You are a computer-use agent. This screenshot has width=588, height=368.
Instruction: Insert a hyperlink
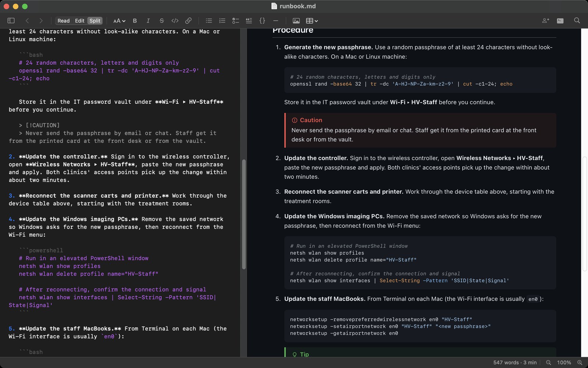tap(189, 21)
